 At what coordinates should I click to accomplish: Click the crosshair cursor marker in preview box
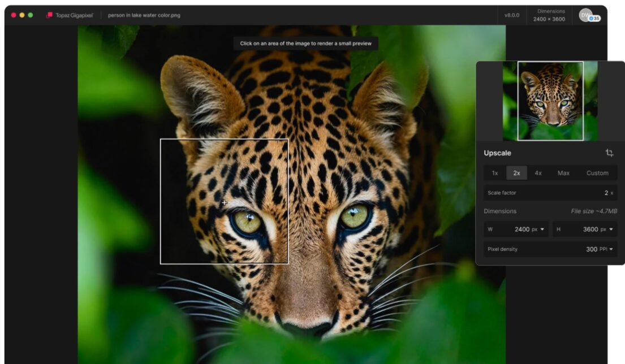tap(225, 202)
